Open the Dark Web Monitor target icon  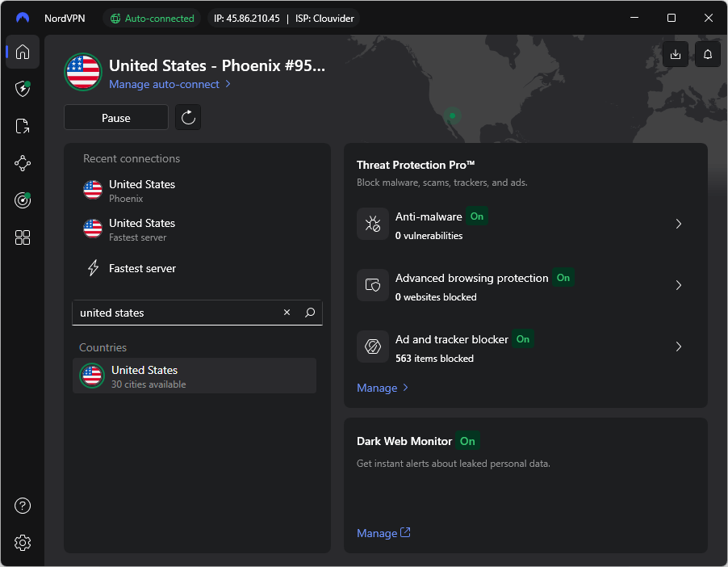[x=22, y=199]
